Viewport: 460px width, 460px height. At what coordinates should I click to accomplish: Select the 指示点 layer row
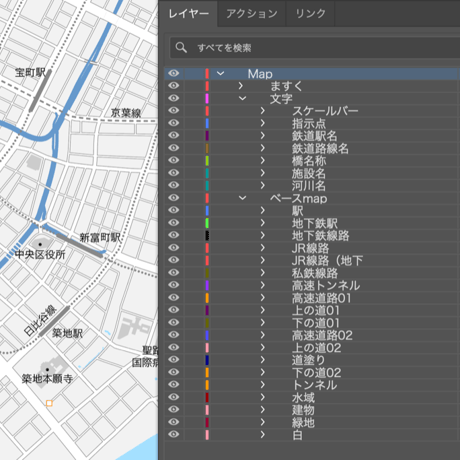click(312, 123)
